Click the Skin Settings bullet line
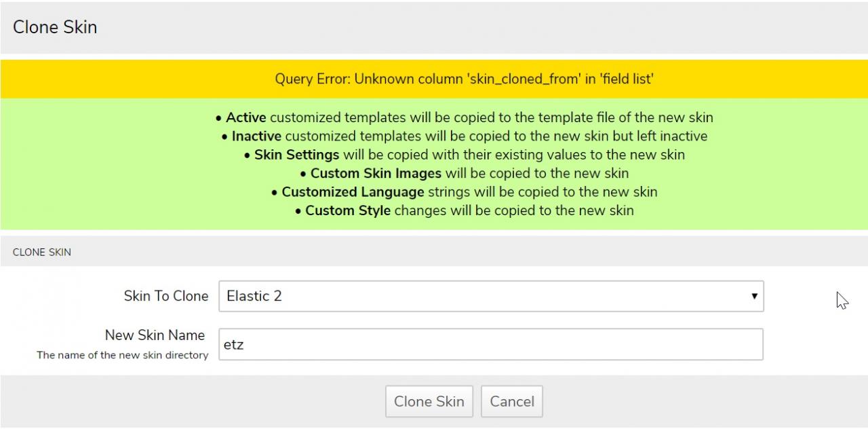This screenshot has width=868, height=429. pos(465,155)
